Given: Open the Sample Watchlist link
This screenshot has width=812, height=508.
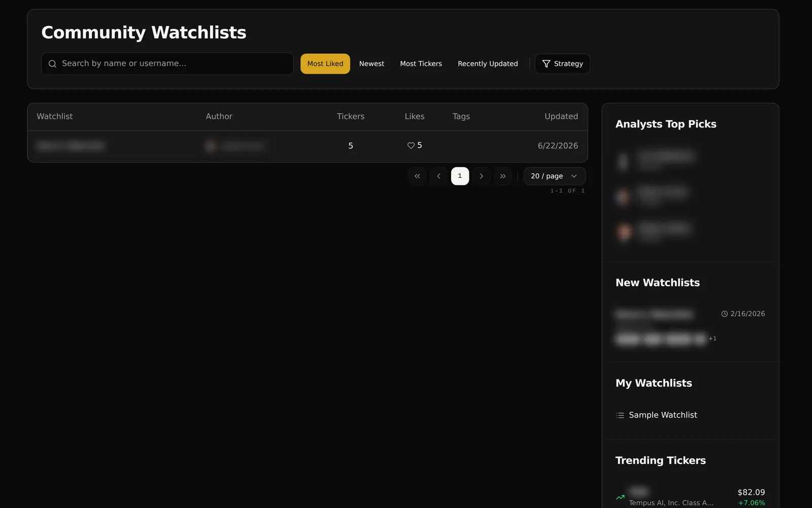Looking at the screenshot, I should pos(663,415).
